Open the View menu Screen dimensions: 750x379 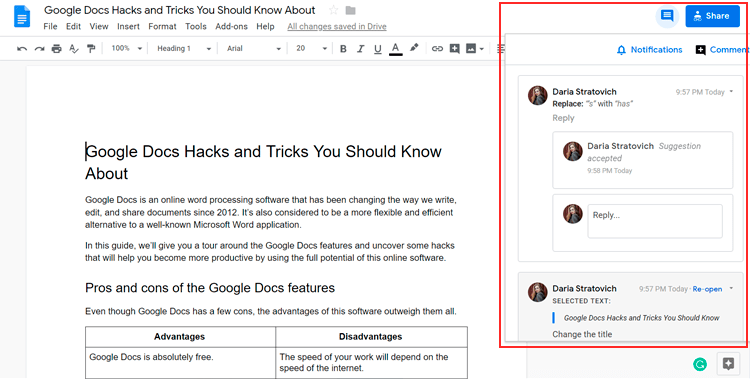tap(99, 26)
